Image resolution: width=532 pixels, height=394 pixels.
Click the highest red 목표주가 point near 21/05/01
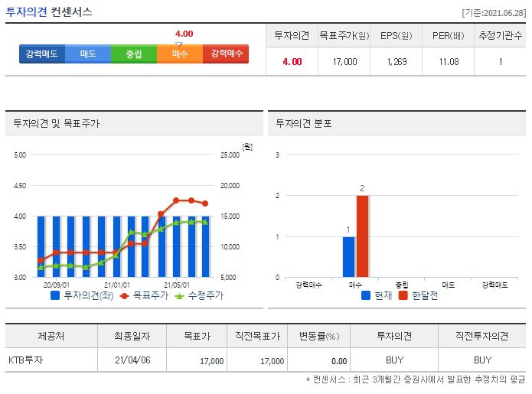(176, 200)
